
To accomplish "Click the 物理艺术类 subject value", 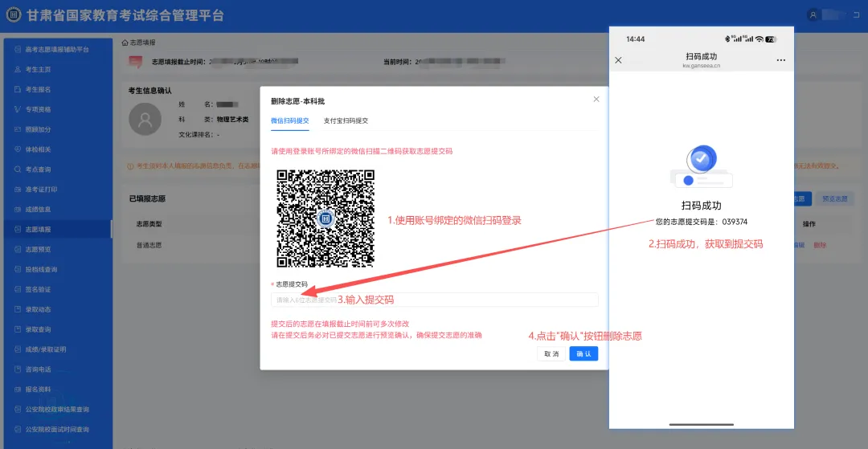I will 232,119.
